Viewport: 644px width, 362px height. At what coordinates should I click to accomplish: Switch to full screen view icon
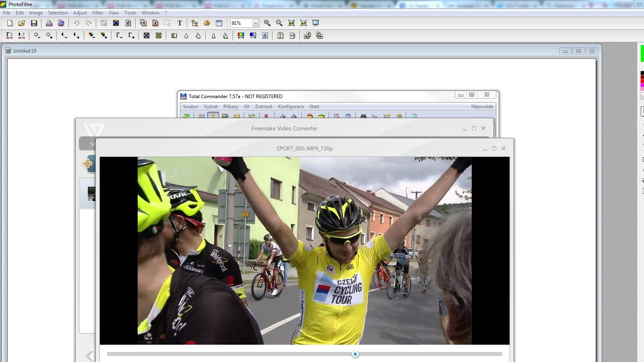(x=316, y=23)
